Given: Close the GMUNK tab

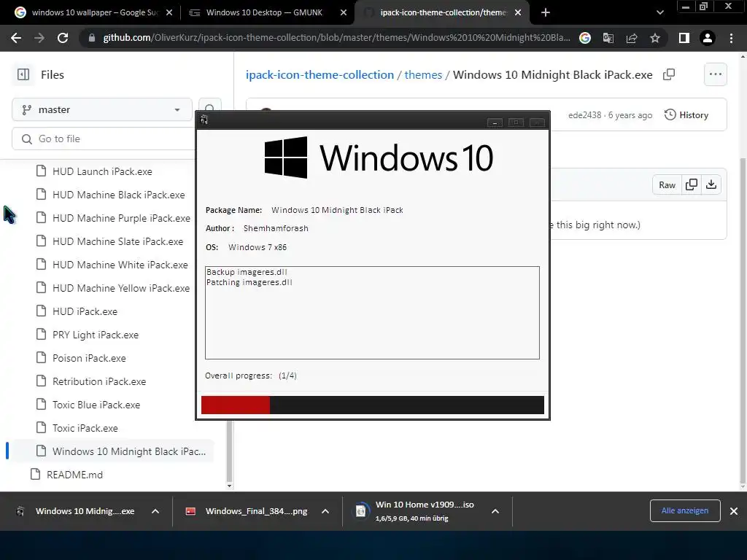Looking at the screenshot, I should click(x=344, y=12).
